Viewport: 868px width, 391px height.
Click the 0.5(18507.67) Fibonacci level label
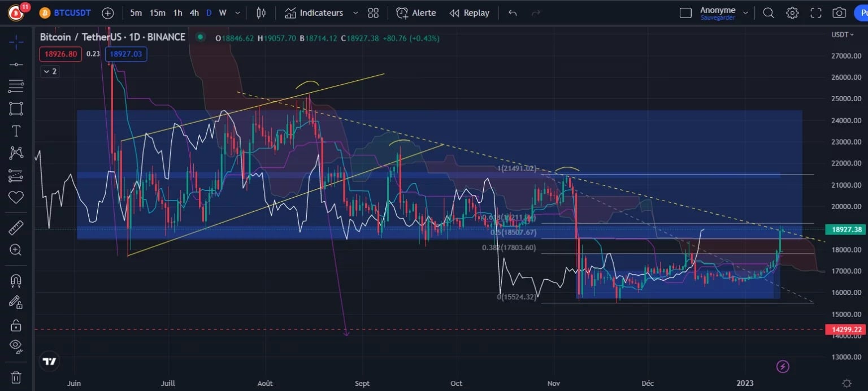point(513,232)
